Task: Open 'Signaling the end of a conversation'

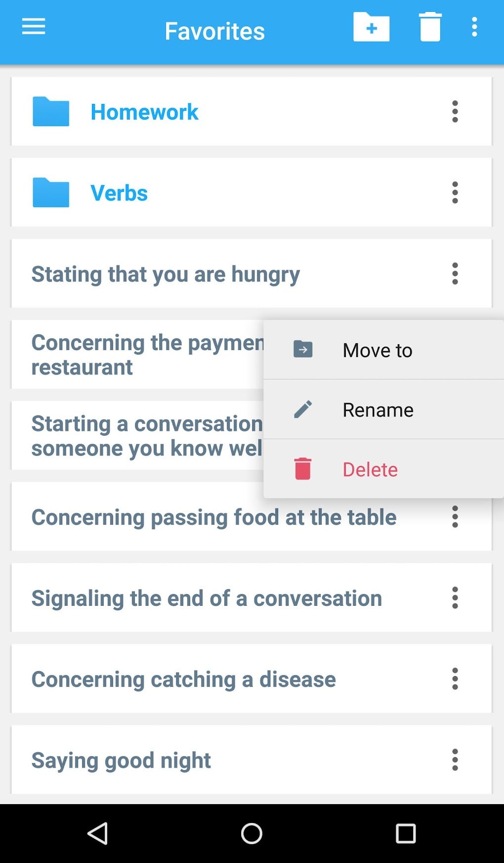Action: [x=207, y=598]
